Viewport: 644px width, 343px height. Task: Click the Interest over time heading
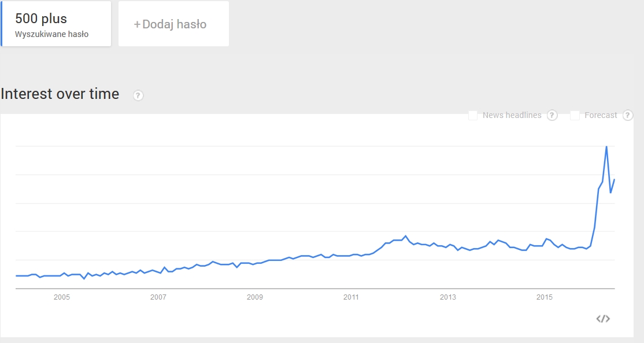point(60,94)
